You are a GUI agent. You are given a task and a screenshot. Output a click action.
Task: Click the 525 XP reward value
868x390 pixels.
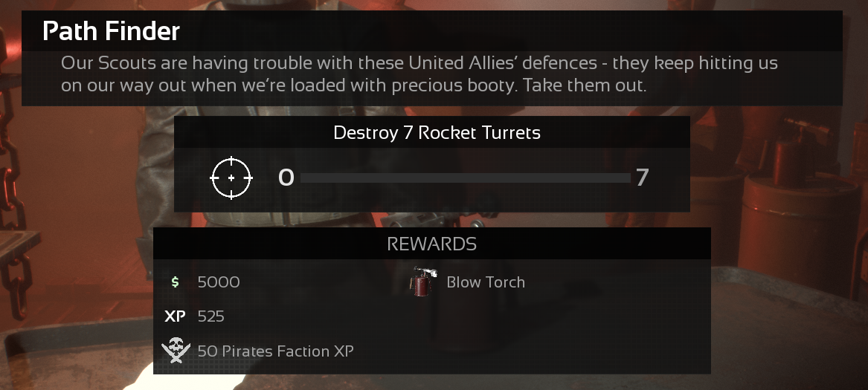click(x=211, y=316)
